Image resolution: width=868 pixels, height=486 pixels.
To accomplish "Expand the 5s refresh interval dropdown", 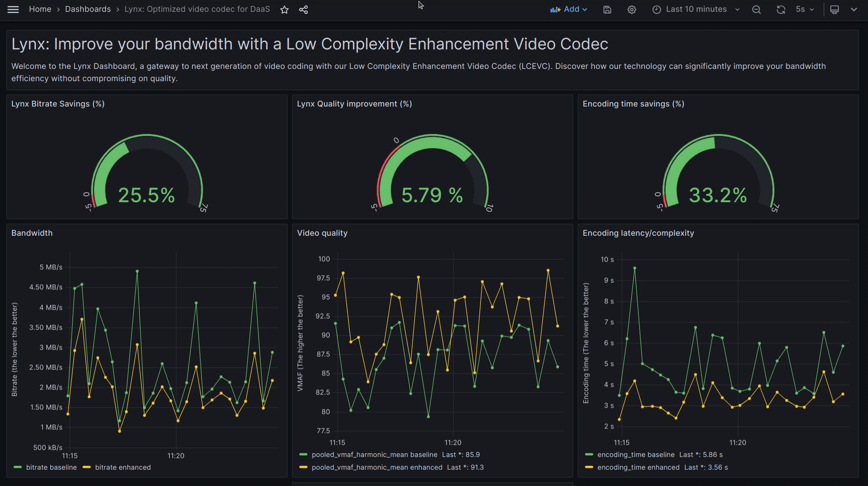I will pyautogui.click(x=805, y=10).
